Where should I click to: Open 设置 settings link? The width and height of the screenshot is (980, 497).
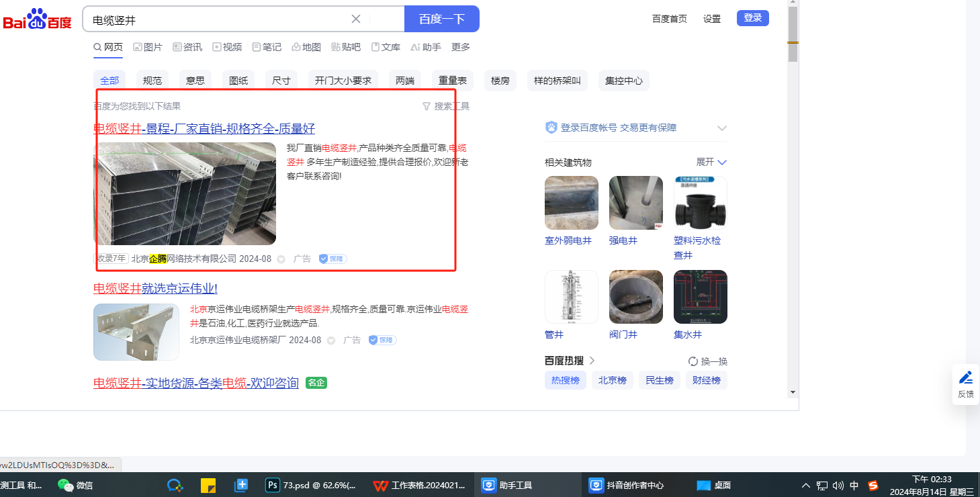tap(712, 19)
